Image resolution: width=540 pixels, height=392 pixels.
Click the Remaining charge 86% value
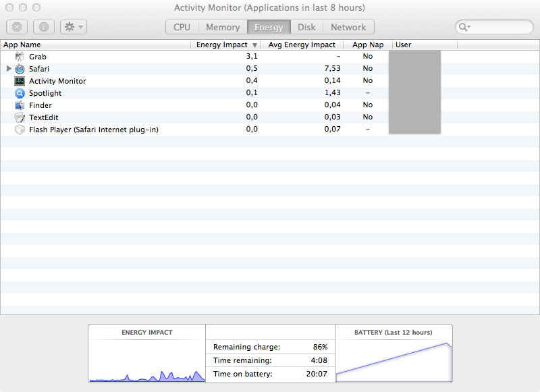[x=320, y=347]
